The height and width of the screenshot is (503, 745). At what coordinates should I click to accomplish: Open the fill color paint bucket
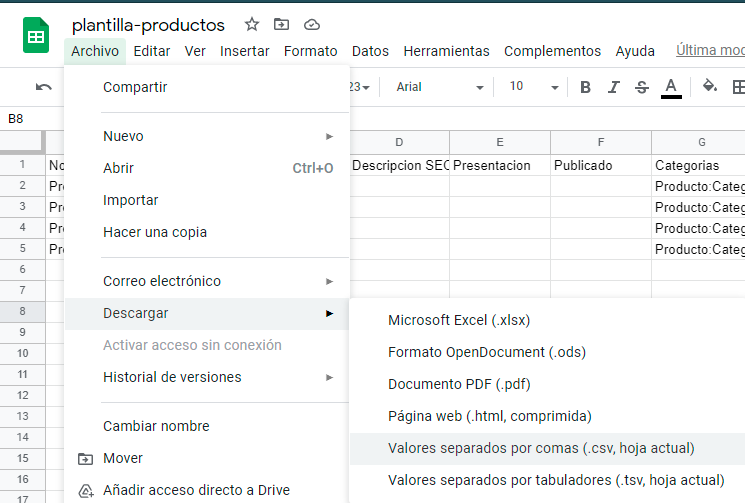click(x=710, y=86)
